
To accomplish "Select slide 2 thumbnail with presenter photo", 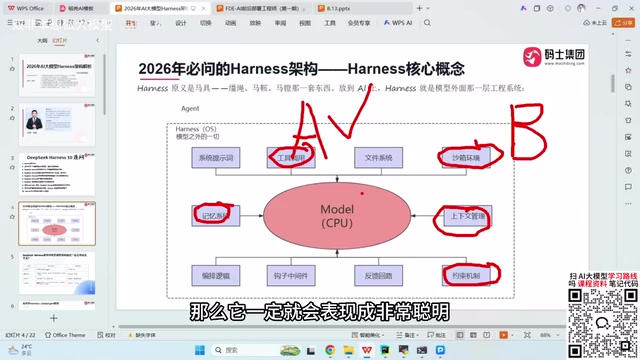I will pos(57,124).
